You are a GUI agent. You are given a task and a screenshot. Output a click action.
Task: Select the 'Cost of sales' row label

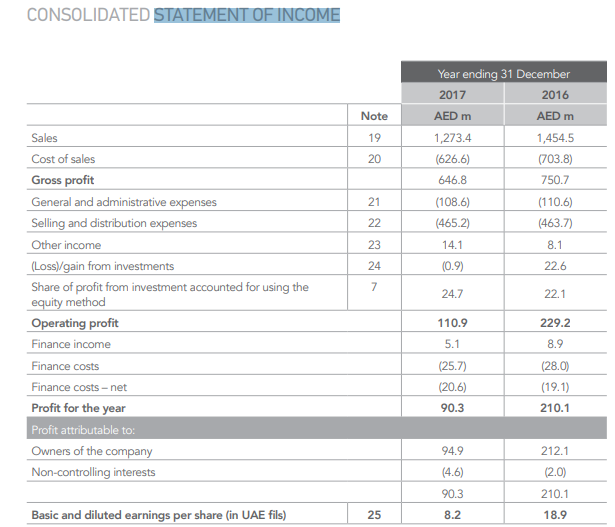tap(63, 159)
